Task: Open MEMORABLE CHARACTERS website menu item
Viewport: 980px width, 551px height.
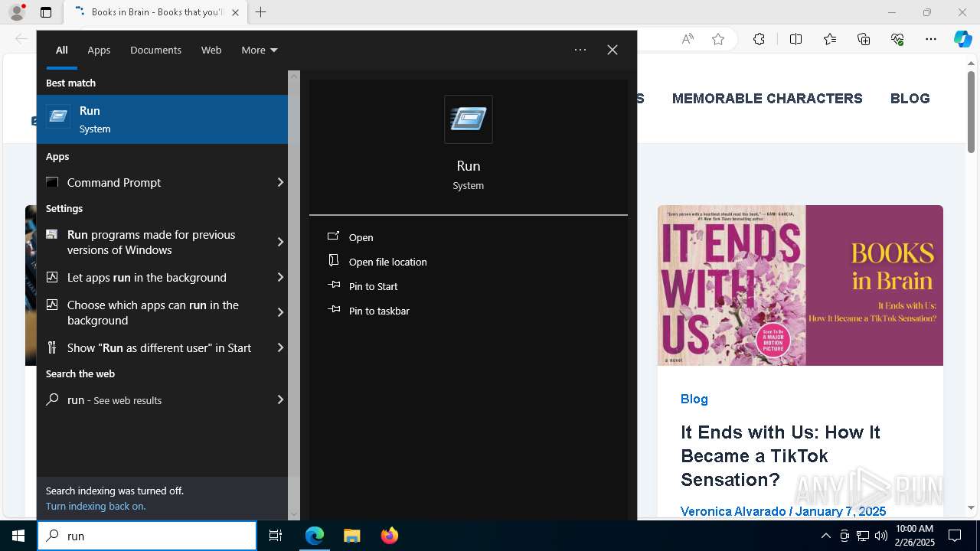Action: 767,98
